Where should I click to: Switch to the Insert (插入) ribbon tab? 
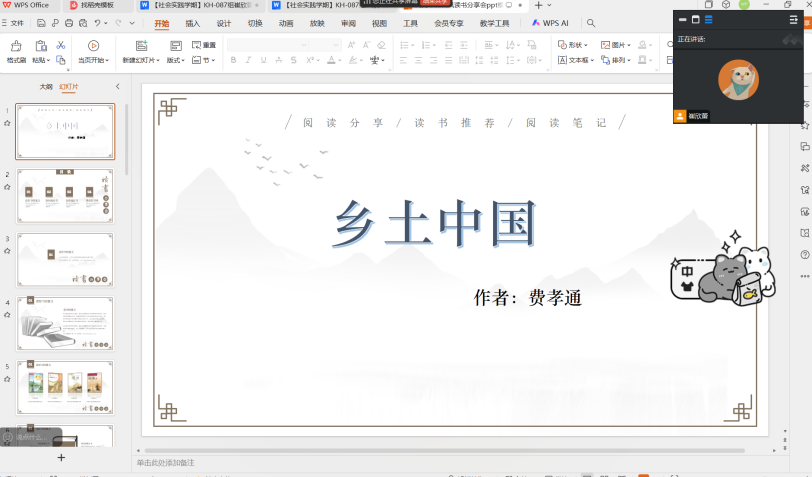coord(192,22)
